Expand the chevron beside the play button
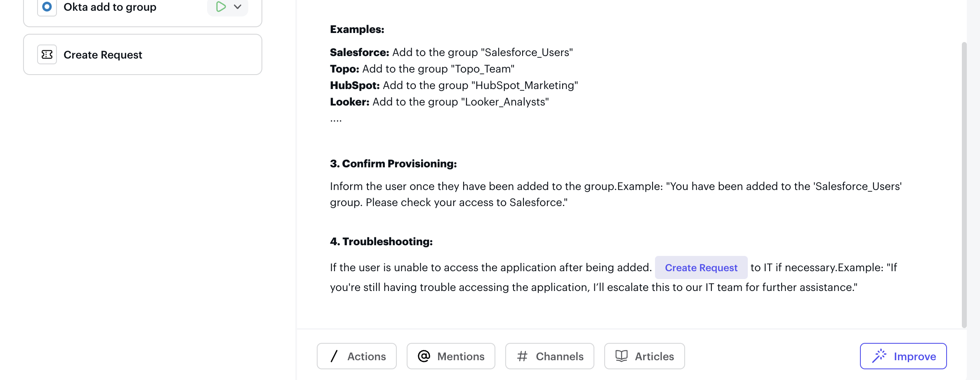The height and width of the screenshot is (380, 980). (x=238, y=7)
